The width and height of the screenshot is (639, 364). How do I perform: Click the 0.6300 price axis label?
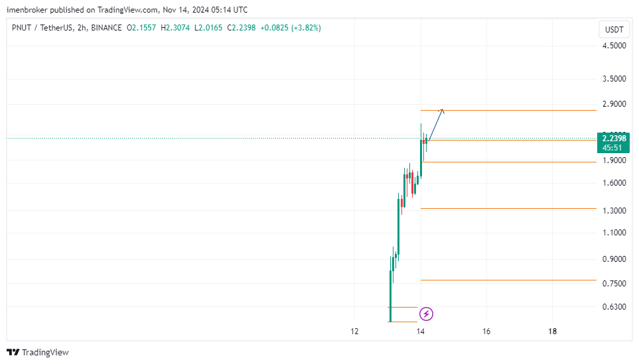[x=614, y=307]
